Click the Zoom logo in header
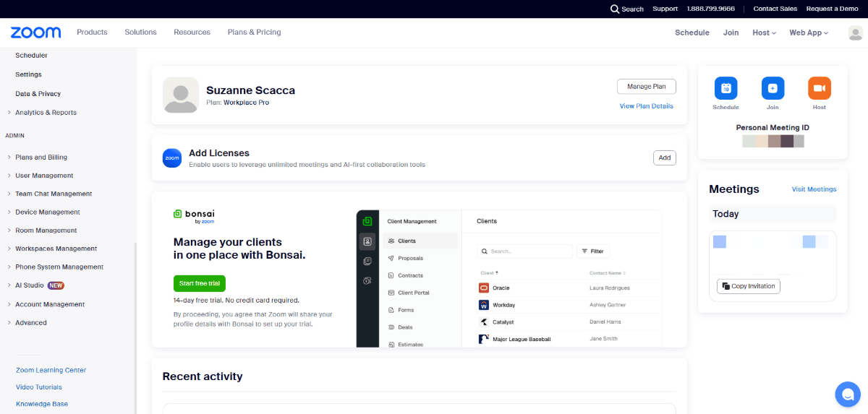Image resolution: width=868 pixels, height=414 pixels. pos(35,33)
